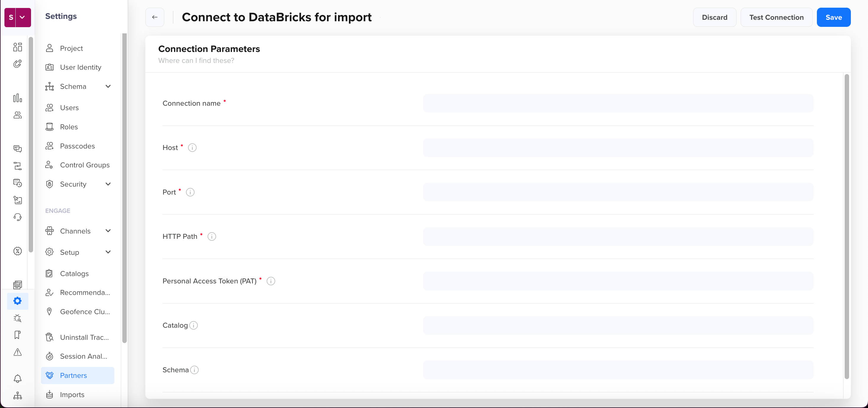Click the HTTP Path info icon
Image resolution: width=868 pixels, height=408 pixels.
(212, 237)
